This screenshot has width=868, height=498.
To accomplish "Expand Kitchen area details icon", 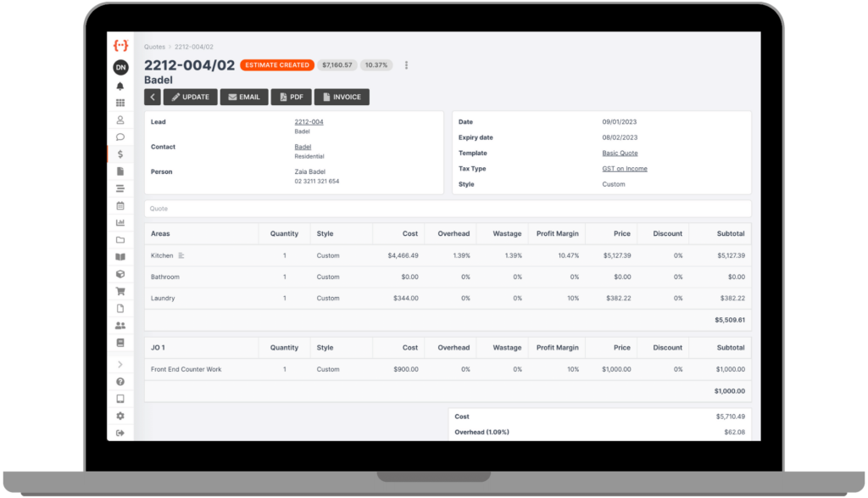I will 181,255.
